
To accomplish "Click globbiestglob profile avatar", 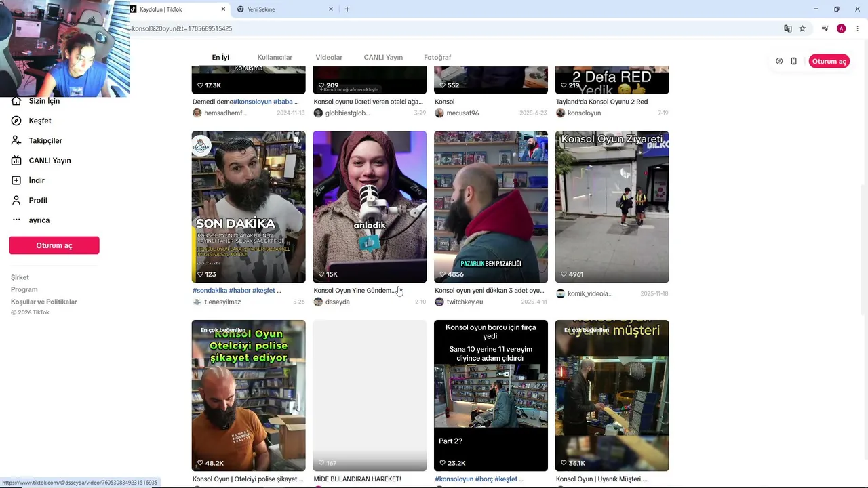I will 318,113.
